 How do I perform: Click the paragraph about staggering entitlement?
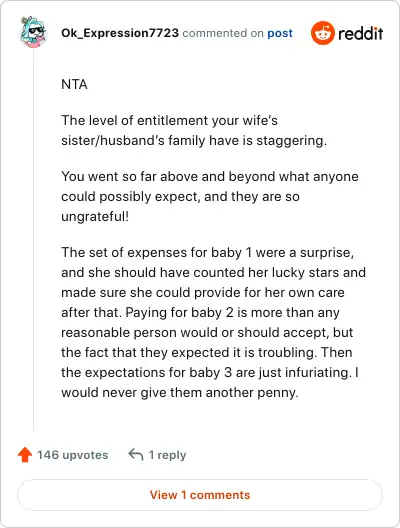(x=194, y=130)
